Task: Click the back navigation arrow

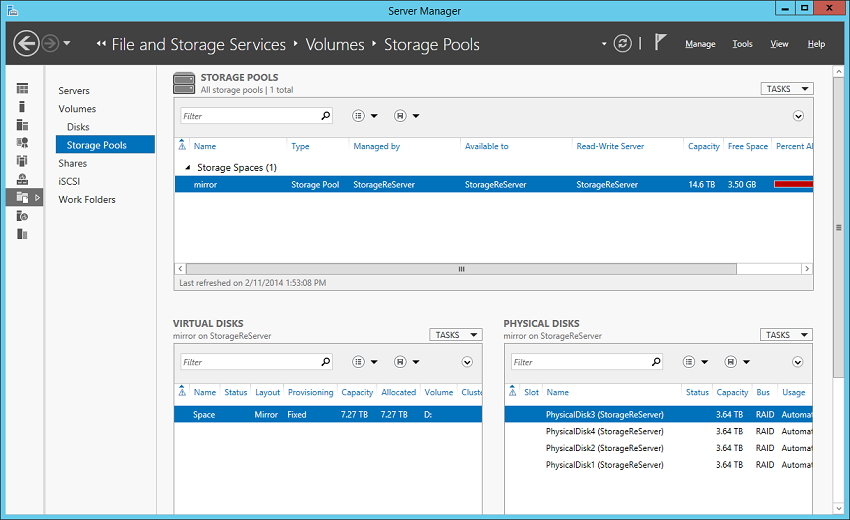Action: pyautogui.click(x=26, y=43)
